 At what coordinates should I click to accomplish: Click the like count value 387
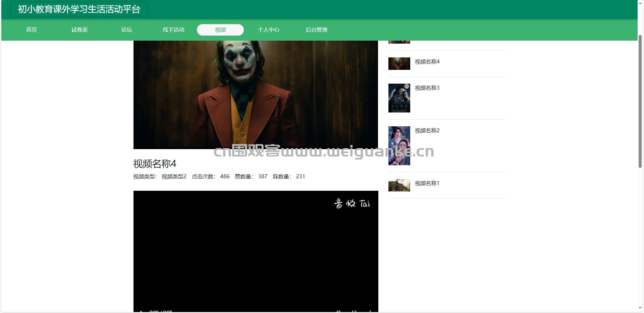(x=263, y=176)
